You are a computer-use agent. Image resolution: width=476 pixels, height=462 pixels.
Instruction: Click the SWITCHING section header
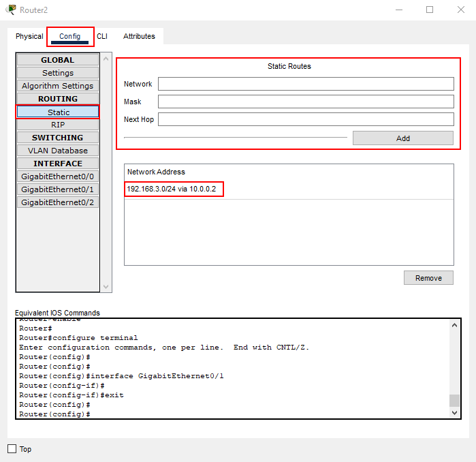click(58, 138)
